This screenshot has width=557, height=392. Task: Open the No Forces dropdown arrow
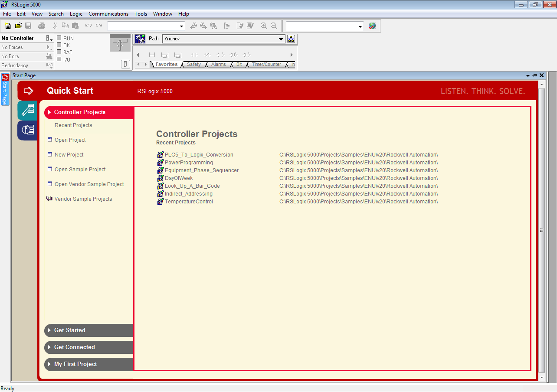tap(49, 47)
